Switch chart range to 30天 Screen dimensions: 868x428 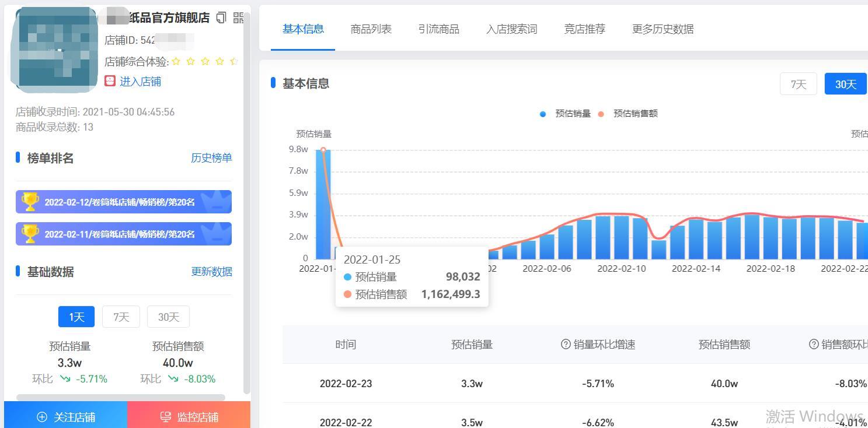click(845, 83)
